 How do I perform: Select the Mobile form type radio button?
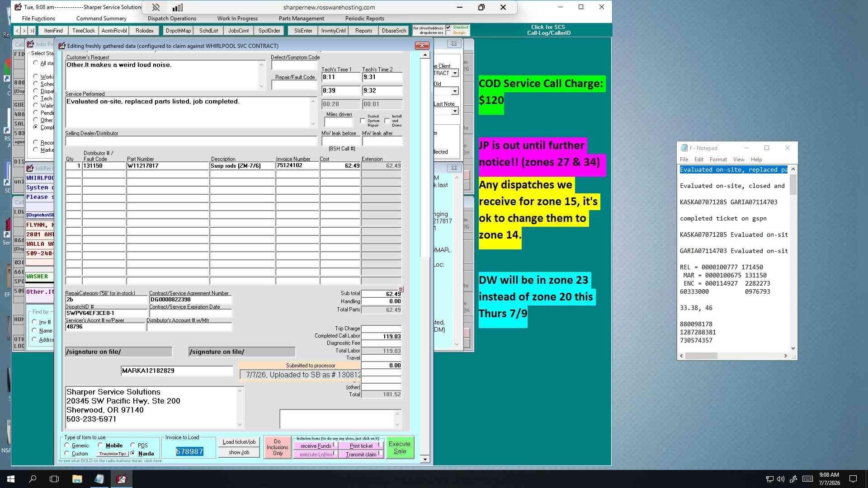coord(100,445)
